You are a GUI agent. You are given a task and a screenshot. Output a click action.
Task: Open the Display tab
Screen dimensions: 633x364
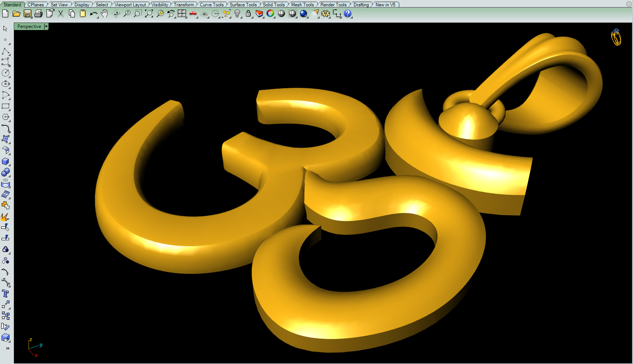pos(82,5)
